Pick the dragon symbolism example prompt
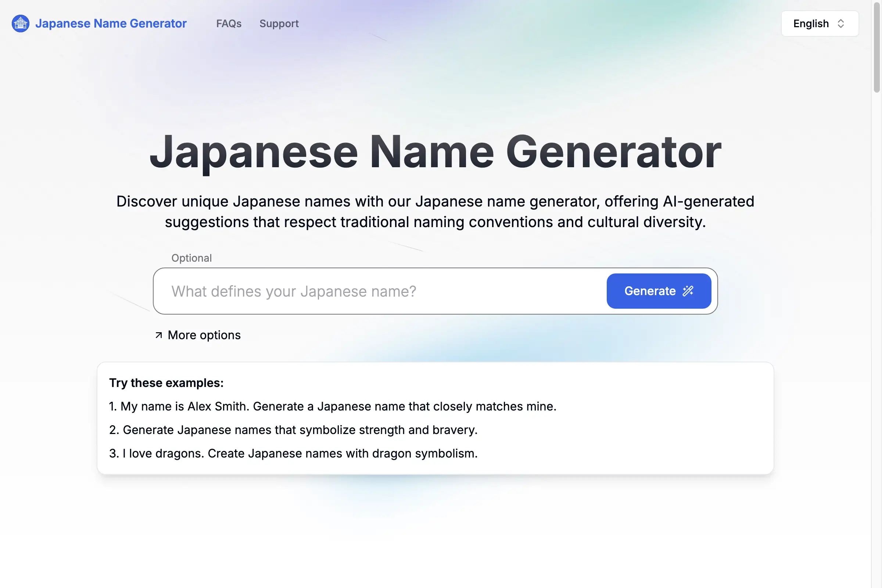Image resolution: width=882 pixels, height=588 pixels. [293, 454]
